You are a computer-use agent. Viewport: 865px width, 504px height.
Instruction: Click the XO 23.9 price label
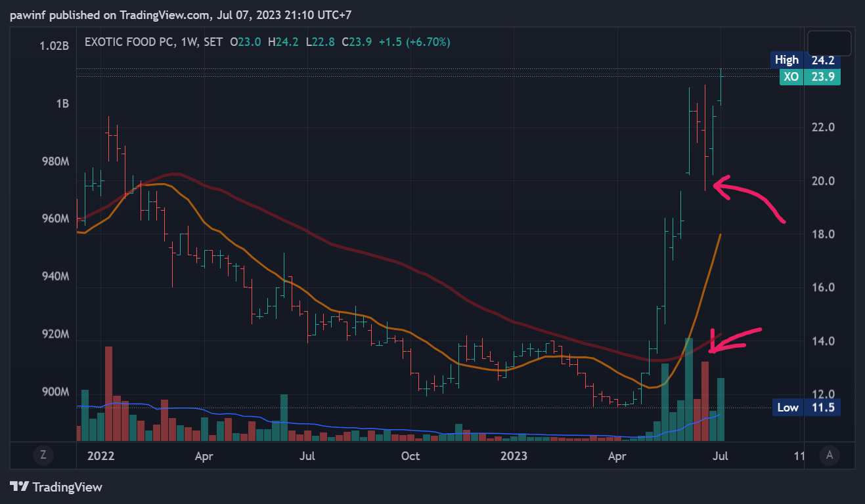click(809, 76)
